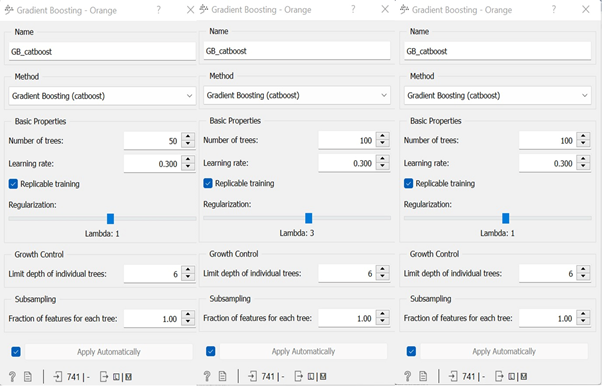This screenshot has height=386, width=602.
Task: Uncheck Replicable training in middle window
Action: coord(208,183)
